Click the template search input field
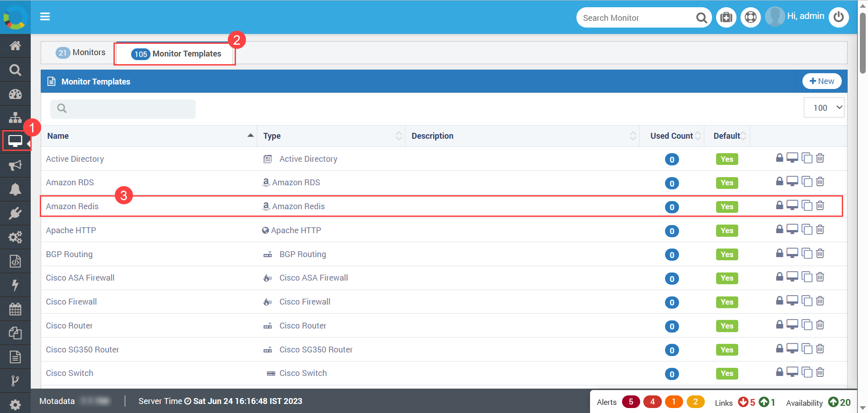The image size is (868, 413). pos(123,108)
